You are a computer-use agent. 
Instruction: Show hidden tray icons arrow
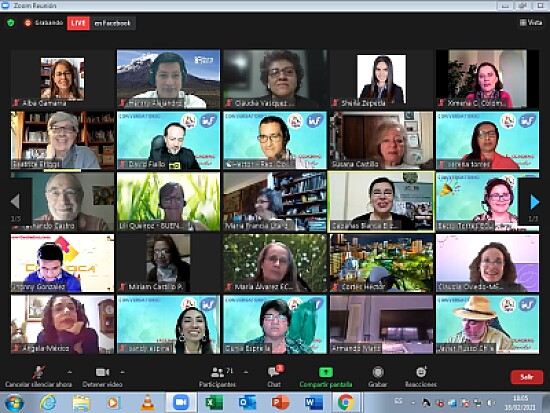tap(412, 403)
